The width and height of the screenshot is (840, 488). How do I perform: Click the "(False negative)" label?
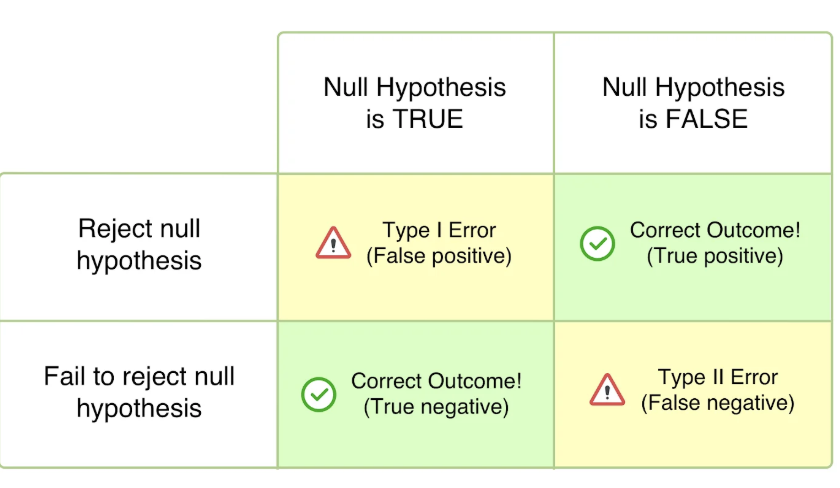pyautogui.click(x=718, y=403)
